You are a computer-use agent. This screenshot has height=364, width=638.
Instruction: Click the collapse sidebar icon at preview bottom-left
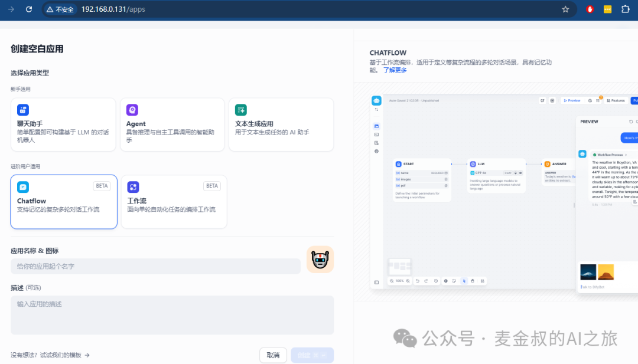[376, 283]
